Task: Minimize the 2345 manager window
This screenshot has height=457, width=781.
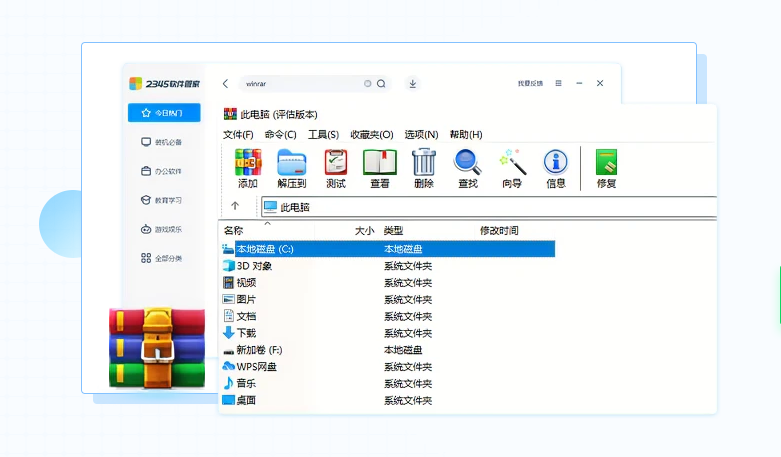Action: pyautogui.click(x=579, y=83)
